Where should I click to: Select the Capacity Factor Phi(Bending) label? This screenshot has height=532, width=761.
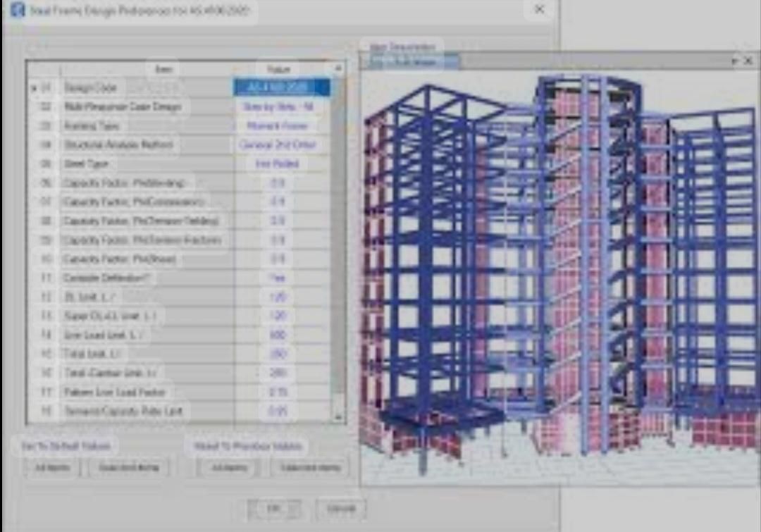(x=124, y=183)
